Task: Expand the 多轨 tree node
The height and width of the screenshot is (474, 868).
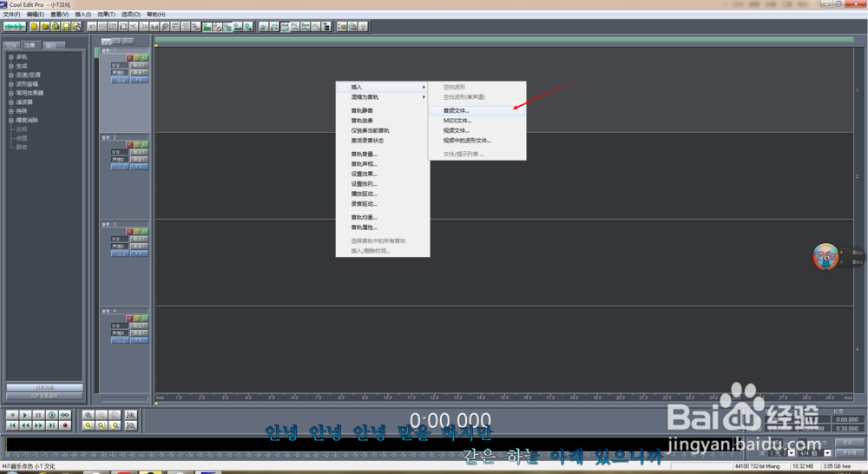Action: [x=11, y=57]
